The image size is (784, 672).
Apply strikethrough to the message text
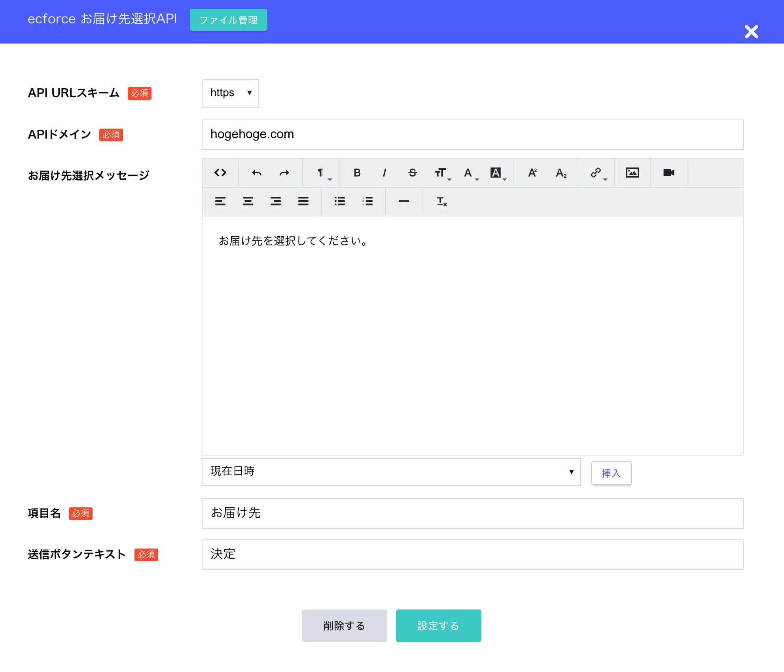(x=413, y=173)
